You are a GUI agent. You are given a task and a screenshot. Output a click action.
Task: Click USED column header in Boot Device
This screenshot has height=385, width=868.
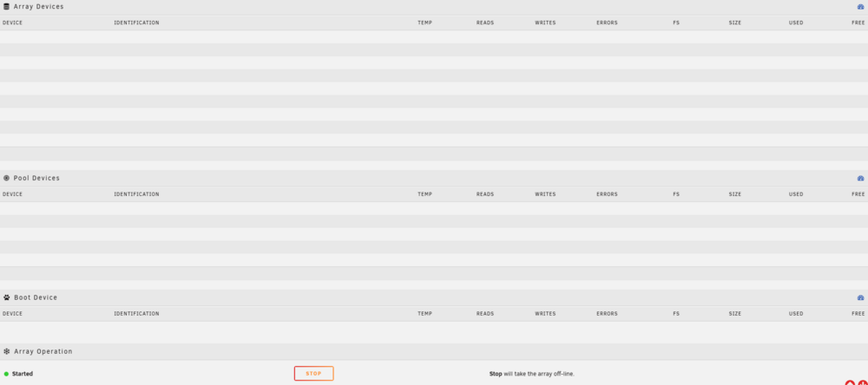tap(796, 314)
